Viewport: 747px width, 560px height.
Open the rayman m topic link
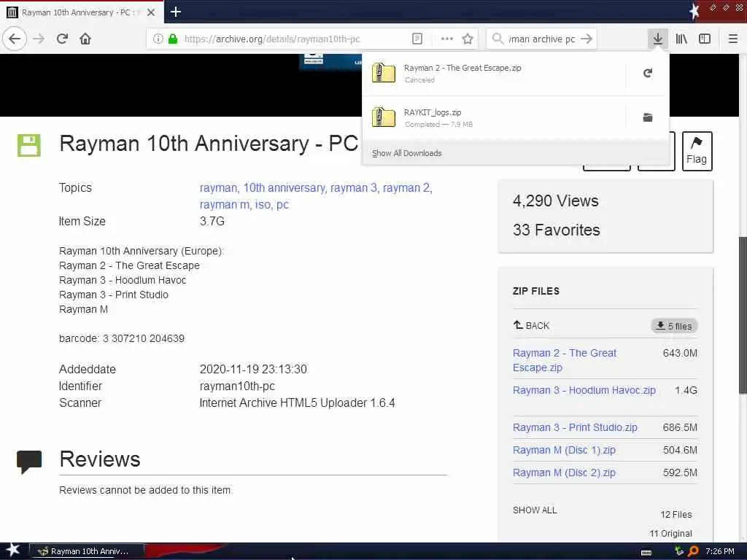(224, 204)
